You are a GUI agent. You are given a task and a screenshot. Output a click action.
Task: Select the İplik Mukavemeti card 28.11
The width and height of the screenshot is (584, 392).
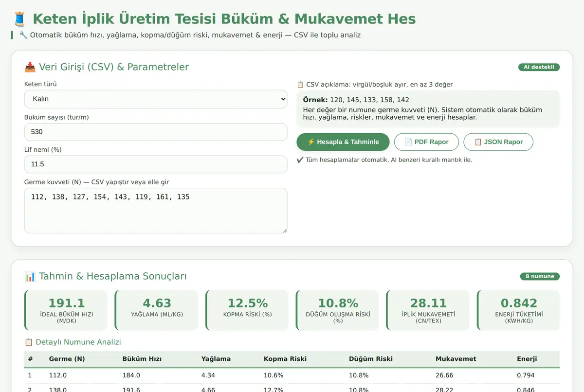pyautogui.click(x=428, y=310)
